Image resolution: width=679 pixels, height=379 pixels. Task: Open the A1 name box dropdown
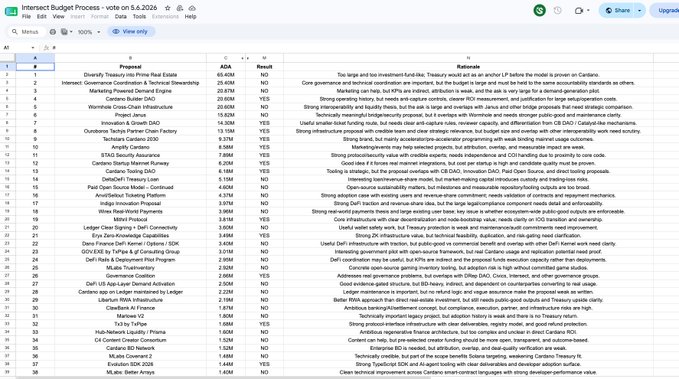click(32, 48)
